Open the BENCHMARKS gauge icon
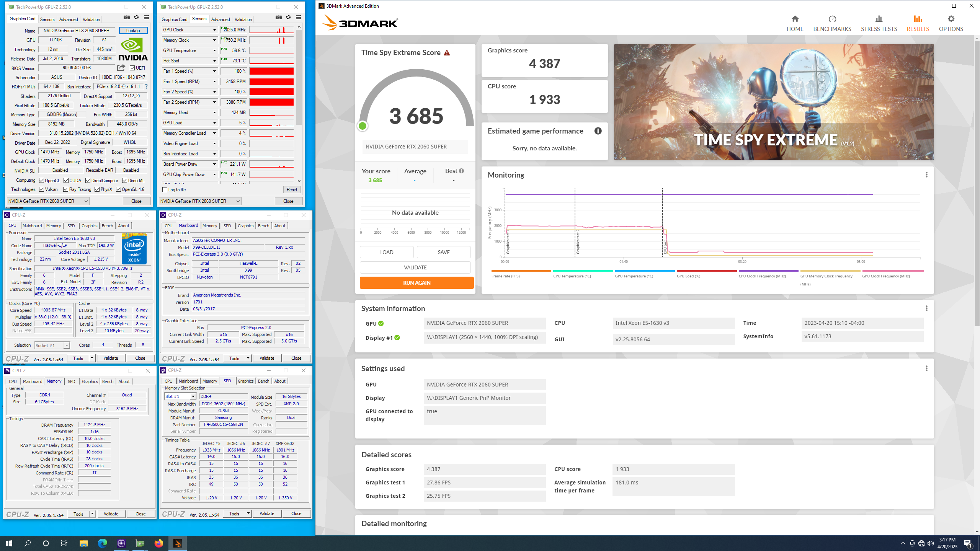The image size is (980, 551). 832,19
